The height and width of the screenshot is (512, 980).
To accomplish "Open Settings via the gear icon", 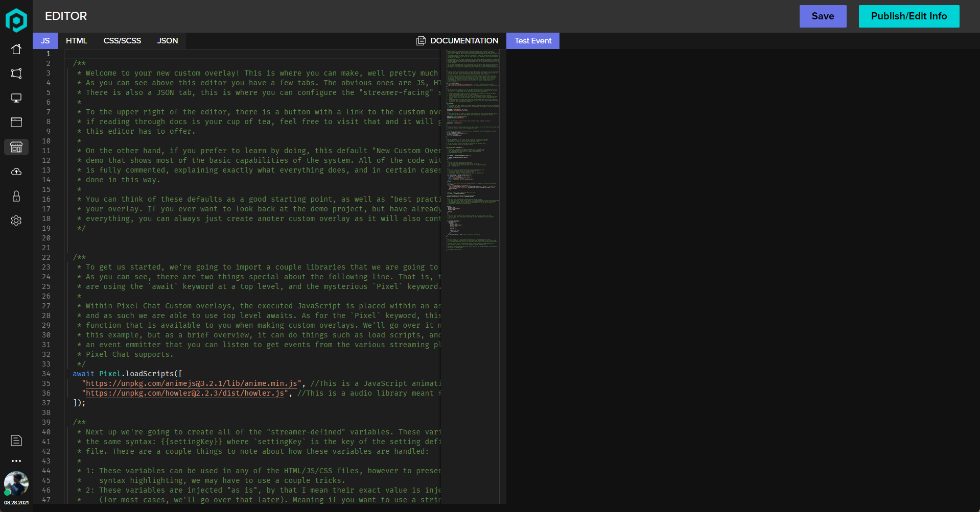I will point(16,221).
